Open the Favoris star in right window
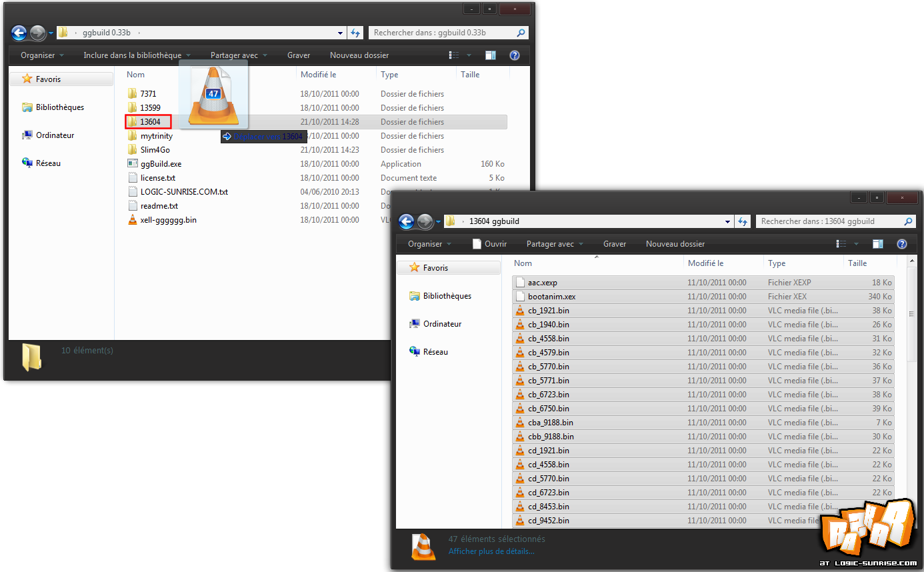This screenshot has width=924, height=572. click(415, 268)
